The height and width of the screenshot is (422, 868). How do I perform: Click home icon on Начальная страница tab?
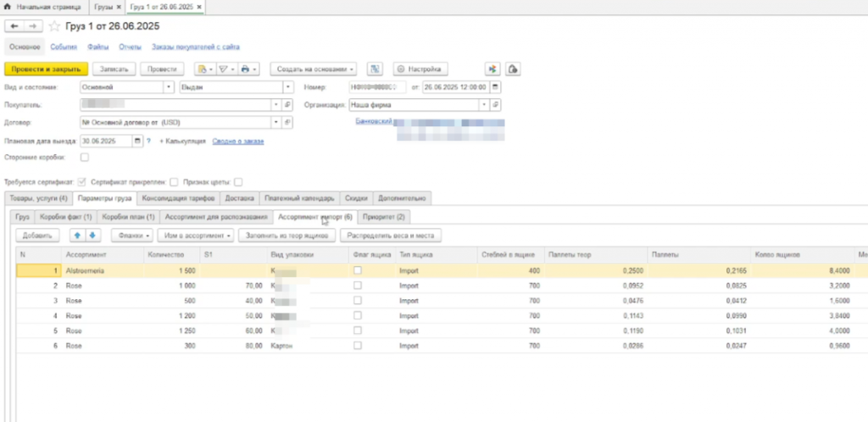click(8, 6)
